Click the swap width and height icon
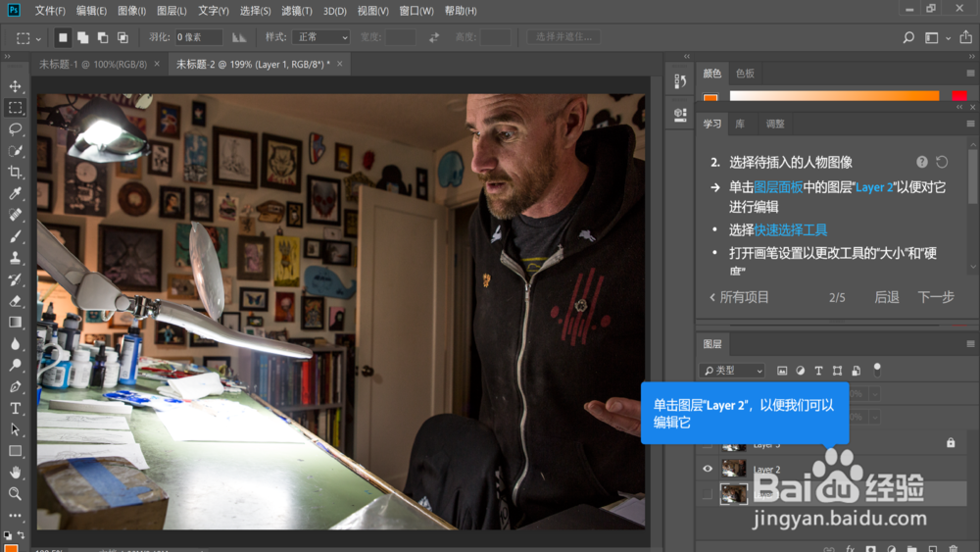Image resolution: width=980 pixels, height=552 pixels. [434, 37]
